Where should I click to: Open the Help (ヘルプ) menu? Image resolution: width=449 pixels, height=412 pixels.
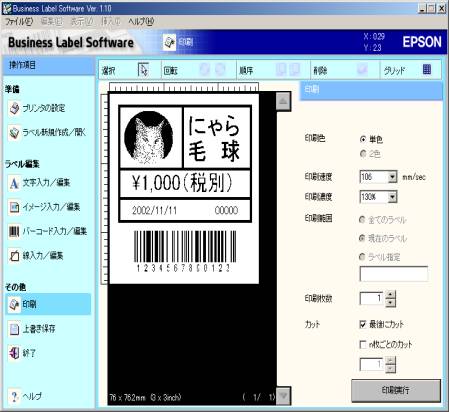pyautogui.click(x=141, y=22)
